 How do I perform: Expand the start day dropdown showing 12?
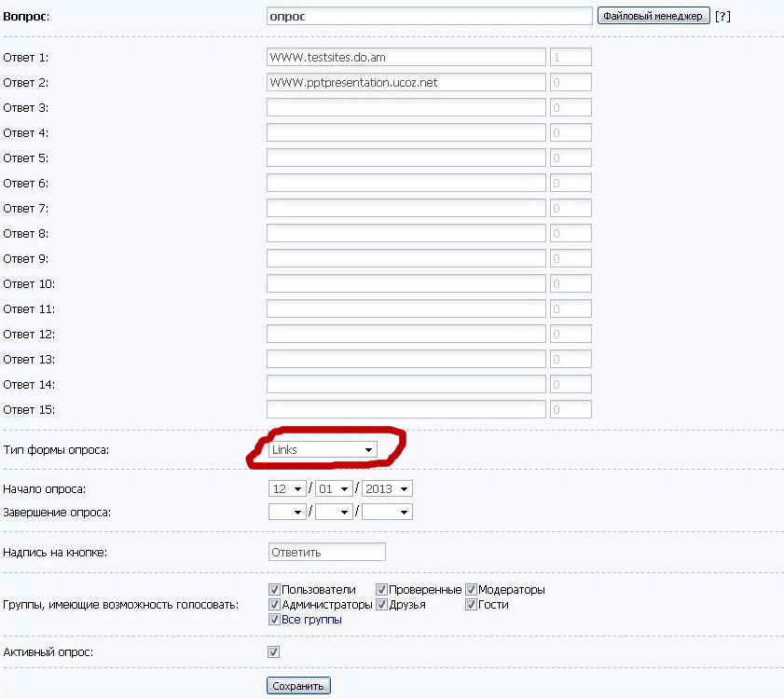tap(287, 488)
